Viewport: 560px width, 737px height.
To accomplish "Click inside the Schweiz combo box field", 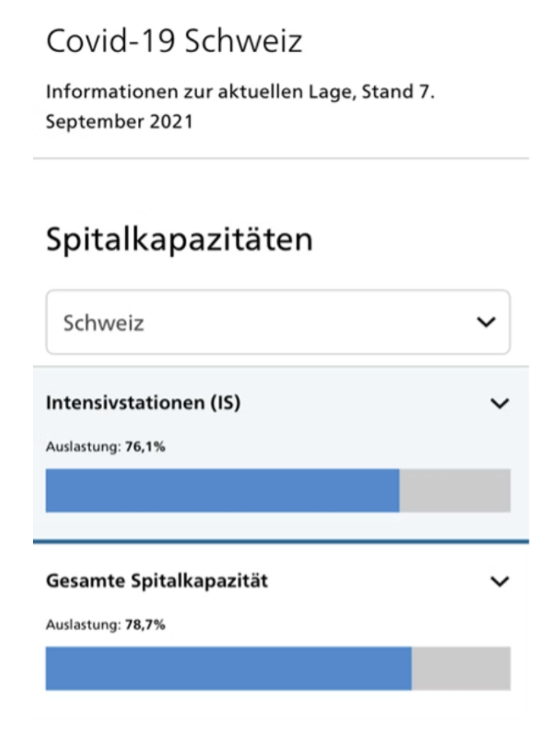I will tap(214, 322).
